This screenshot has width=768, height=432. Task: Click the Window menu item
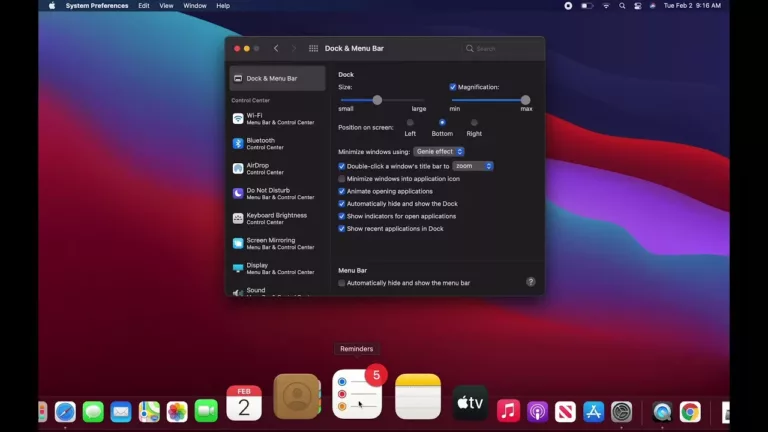pos(195,6)
